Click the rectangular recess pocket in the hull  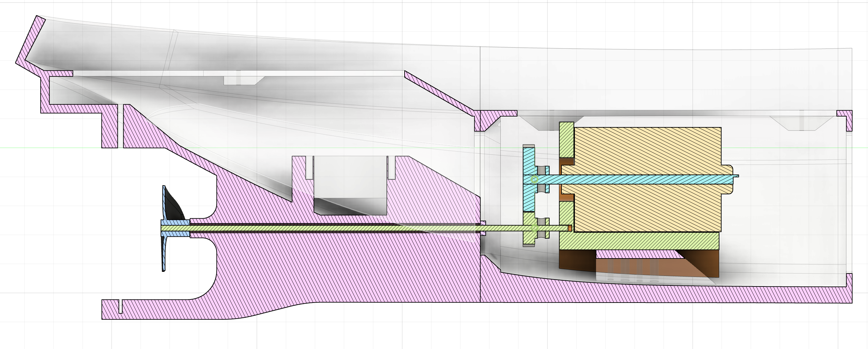(x=351, y=185)
